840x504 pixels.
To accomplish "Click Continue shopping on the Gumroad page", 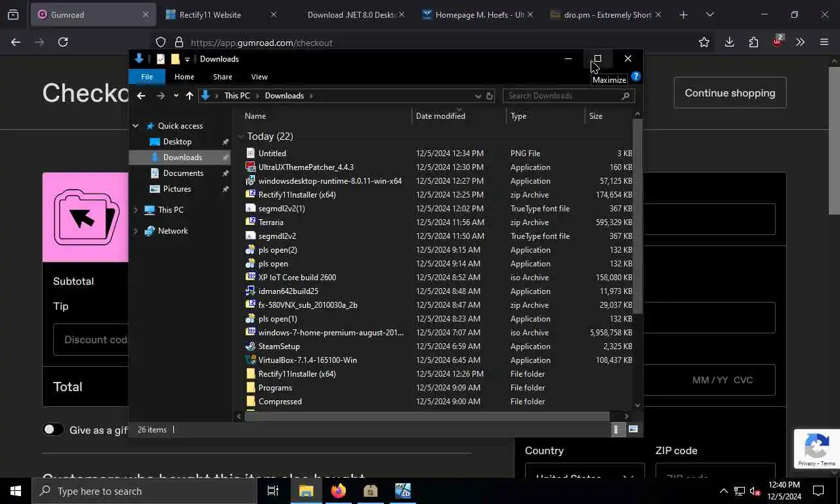I will point(730,93).
